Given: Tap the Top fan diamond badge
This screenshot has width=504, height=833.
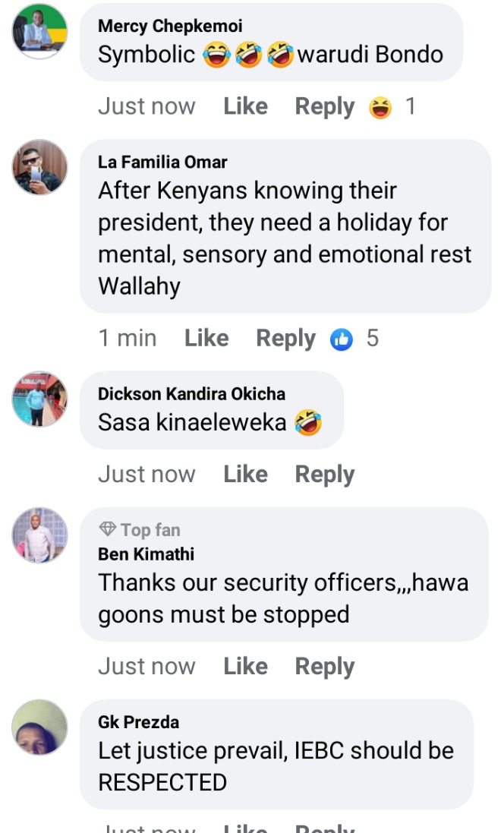Looking at the screenshot, I should tap(107, 529).
